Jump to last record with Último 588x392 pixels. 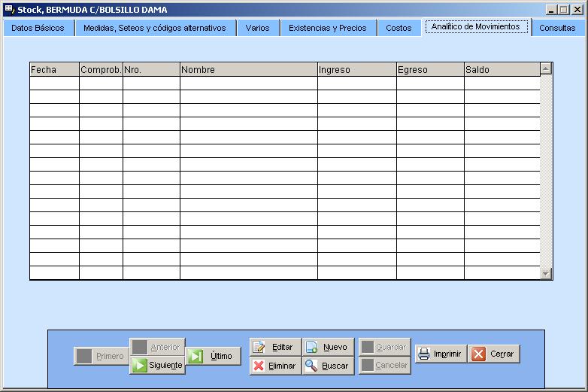214,356
